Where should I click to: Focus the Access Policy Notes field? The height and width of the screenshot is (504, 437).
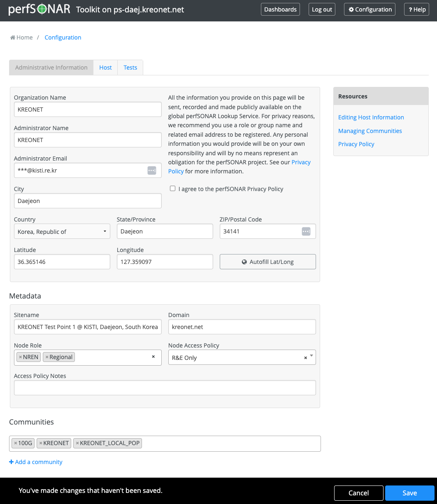click(x=165, y=387)
